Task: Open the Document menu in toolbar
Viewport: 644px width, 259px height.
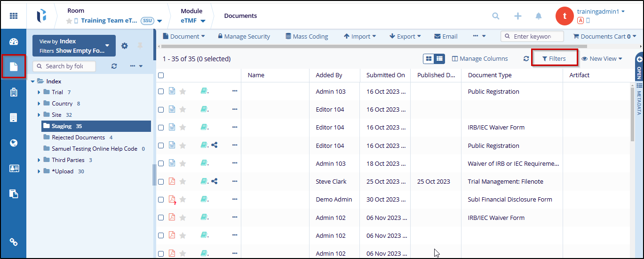Action: click(183, 36)
